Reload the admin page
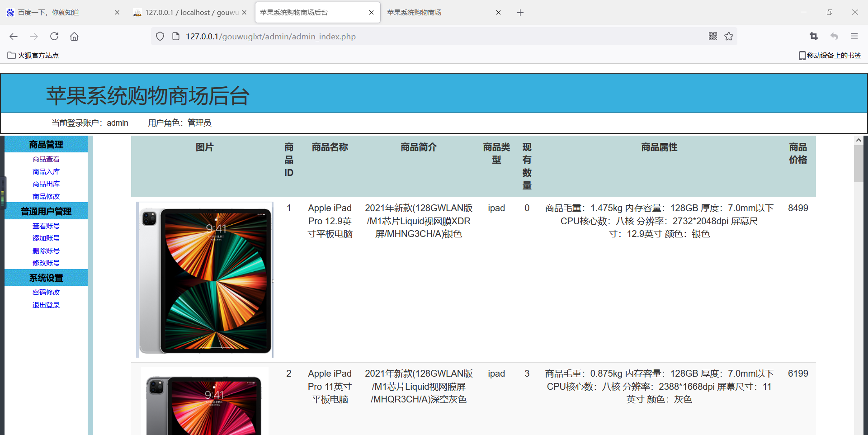Viewport: 868px width, 435px height. coord(54,36)
